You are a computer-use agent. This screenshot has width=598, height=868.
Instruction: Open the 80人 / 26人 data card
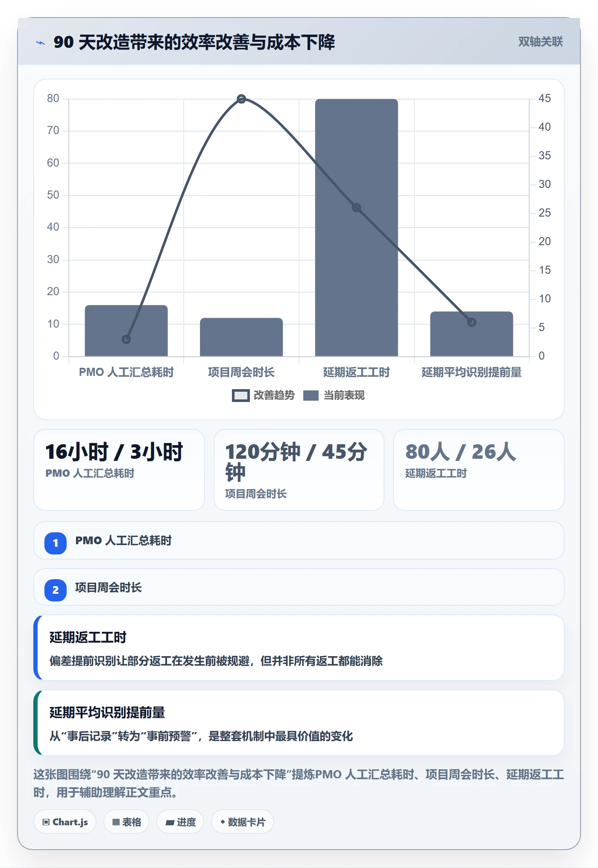[479, 470]
